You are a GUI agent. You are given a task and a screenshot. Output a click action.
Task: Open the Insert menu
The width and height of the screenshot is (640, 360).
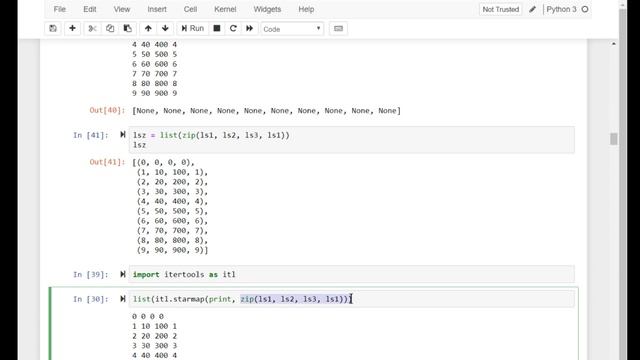point(157,9)
